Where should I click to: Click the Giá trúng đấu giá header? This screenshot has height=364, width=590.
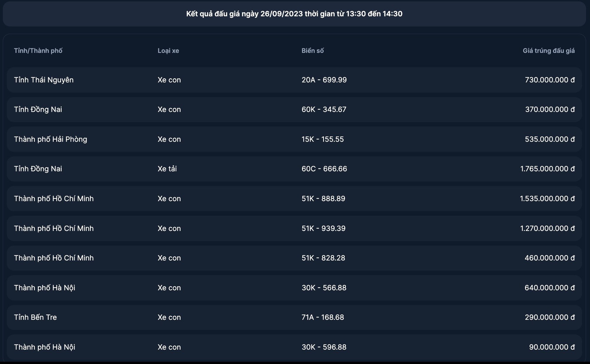pos(549,51)
